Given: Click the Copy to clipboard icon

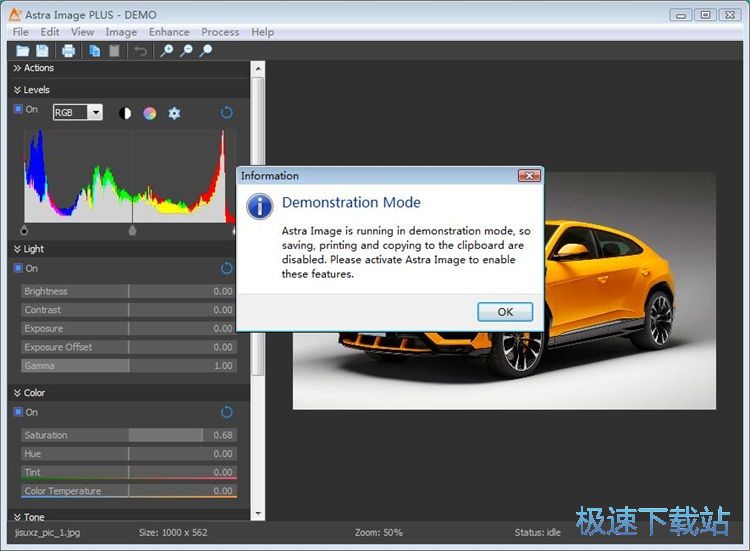Looking at the screenshot, I should tap(95, 51).
